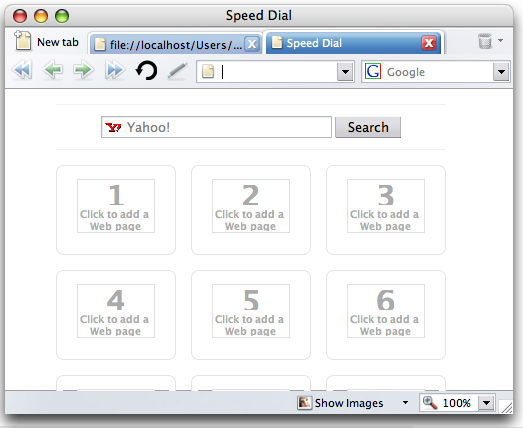Click the New tab label
523x428 pixels.
pos(58,42)
